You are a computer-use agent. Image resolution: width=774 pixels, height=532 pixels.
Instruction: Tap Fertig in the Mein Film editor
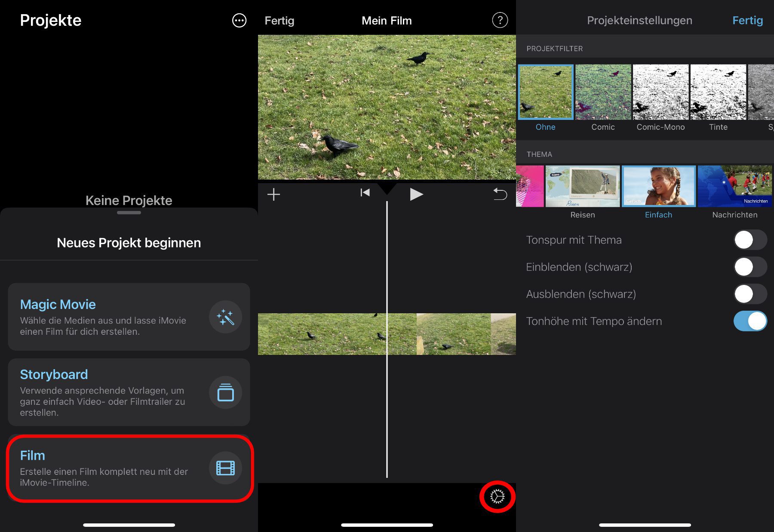click(x=279, y=21)
